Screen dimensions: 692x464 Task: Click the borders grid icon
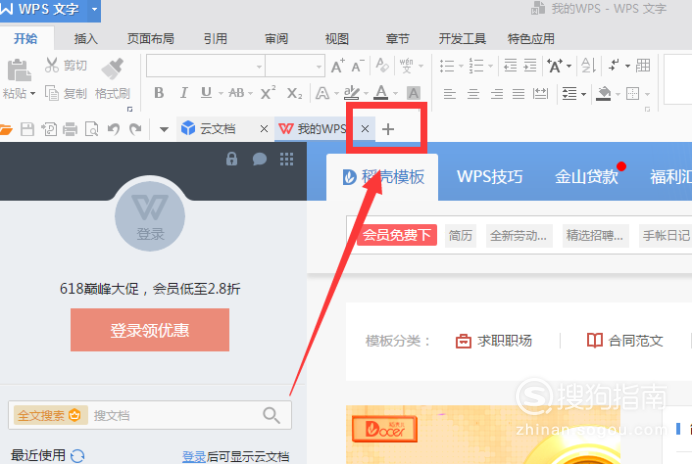click(633, 94)
